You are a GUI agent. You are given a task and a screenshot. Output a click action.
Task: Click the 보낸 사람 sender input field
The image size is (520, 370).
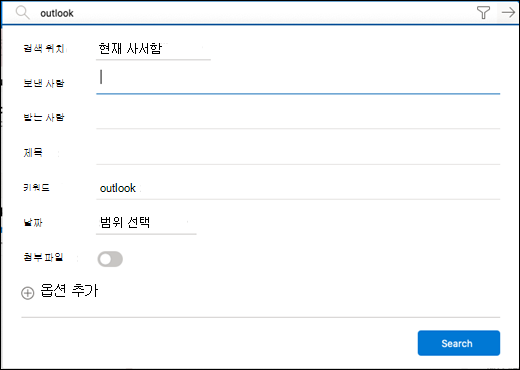click(298, 81)
